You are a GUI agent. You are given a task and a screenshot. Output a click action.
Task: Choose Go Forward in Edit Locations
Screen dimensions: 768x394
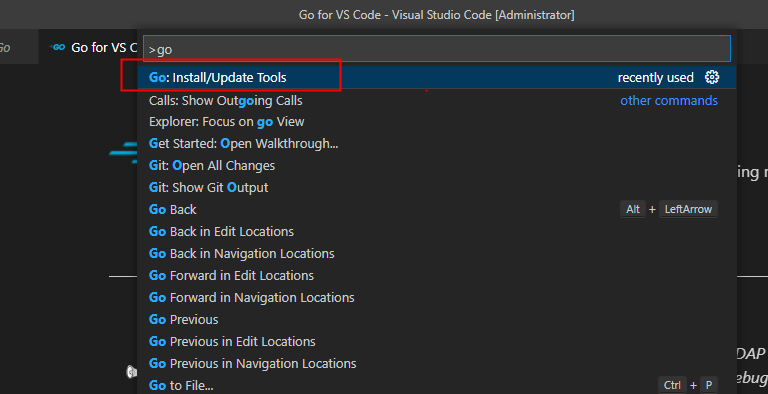pos(437,275)
